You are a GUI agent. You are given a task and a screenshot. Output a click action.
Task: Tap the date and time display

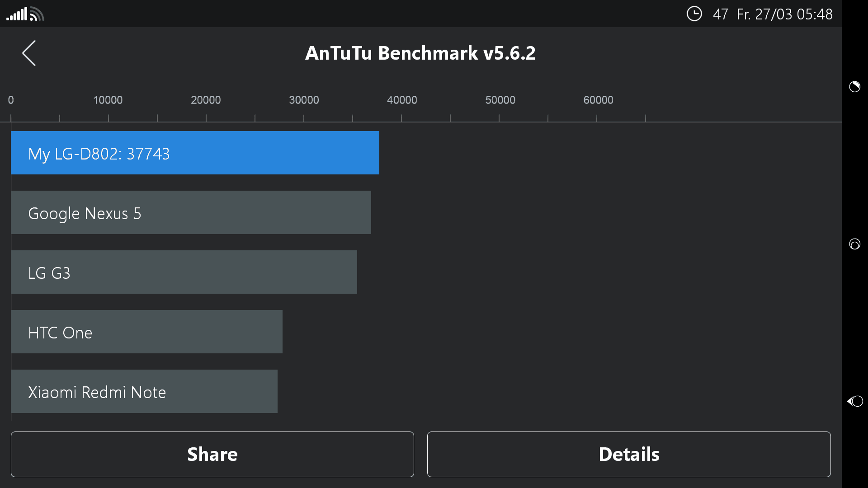click(x=784, y=14)
